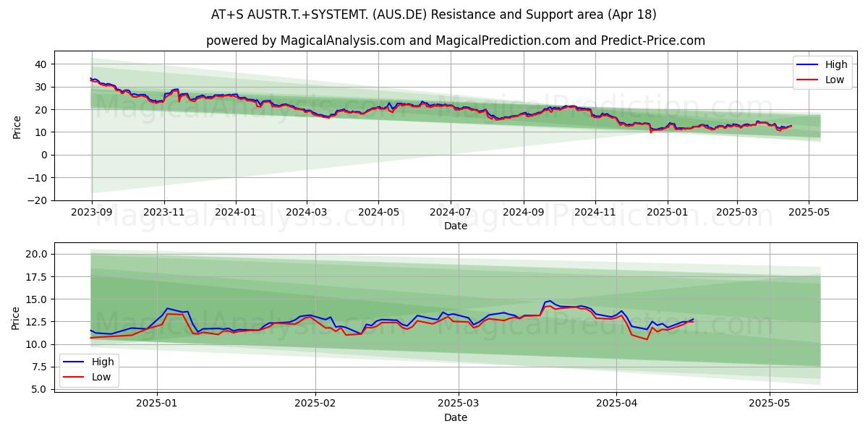Click the '5.0' price tick on bottom chart
This screenshot has width=868, height=434.
click(39, 390)
